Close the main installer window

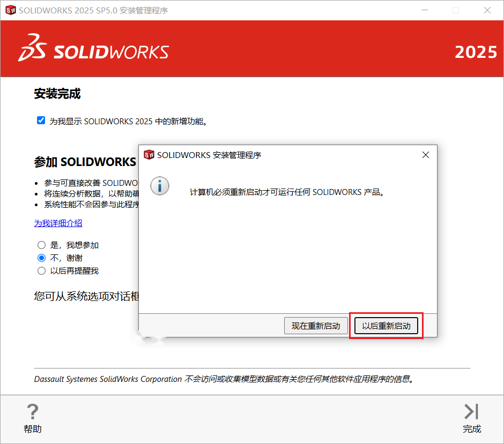click(x=487, y=10)
